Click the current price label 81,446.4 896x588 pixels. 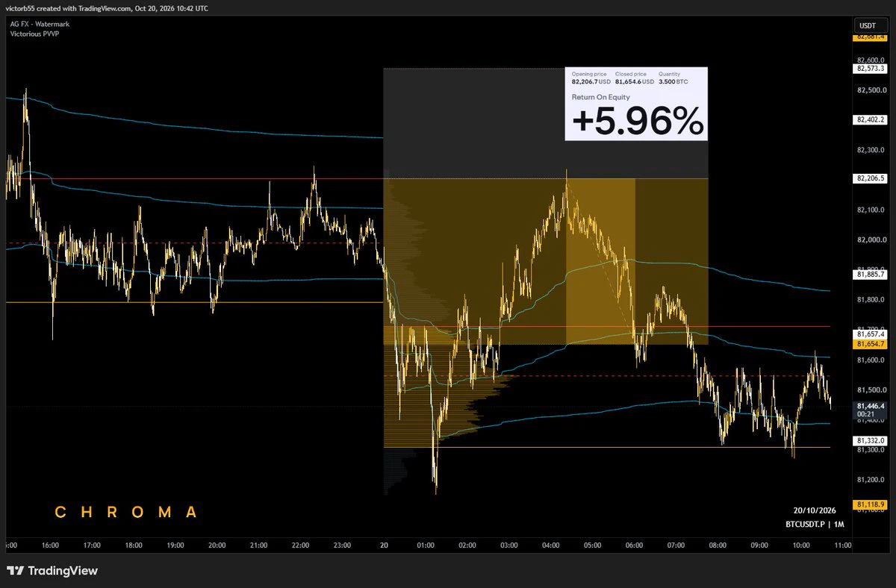coord(871,406)
